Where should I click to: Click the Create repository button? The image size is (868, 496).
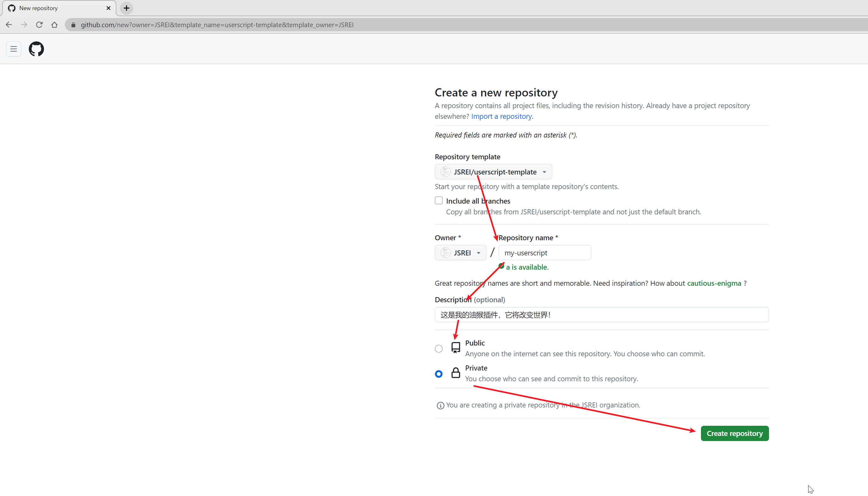pos(735,433)
